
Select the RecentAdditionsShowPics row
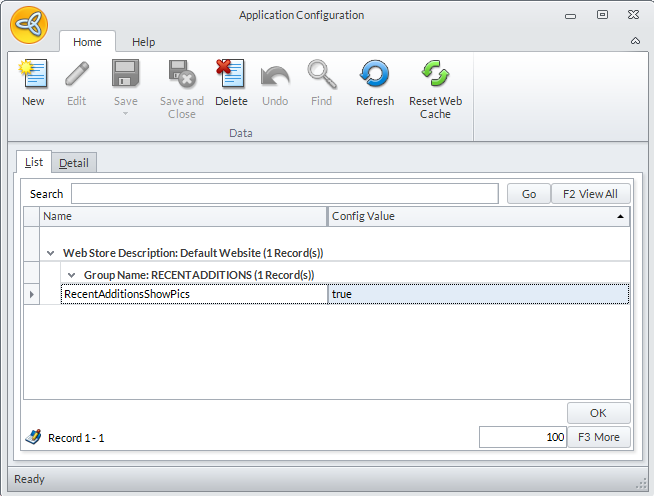click(x=194, y=294)
